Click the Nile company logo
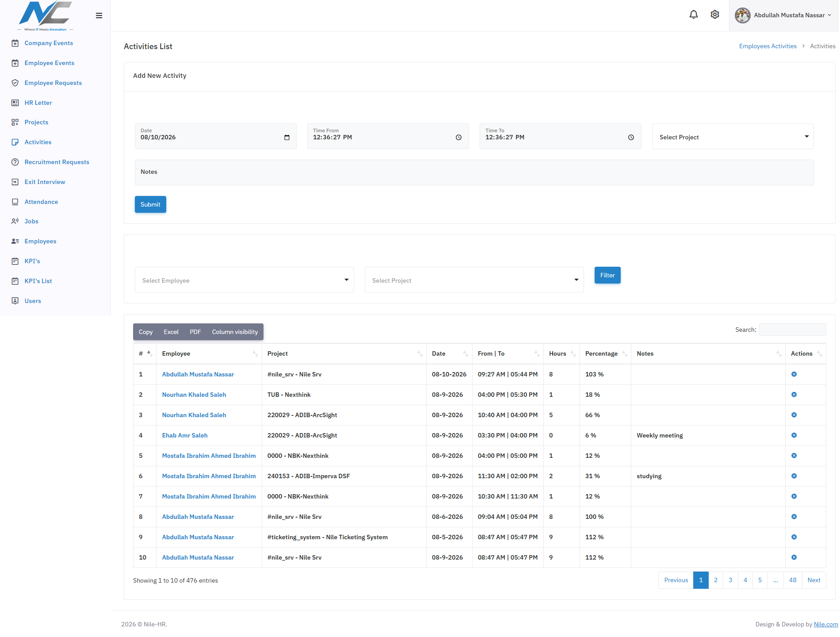840x637 pixels. (45, 16)
